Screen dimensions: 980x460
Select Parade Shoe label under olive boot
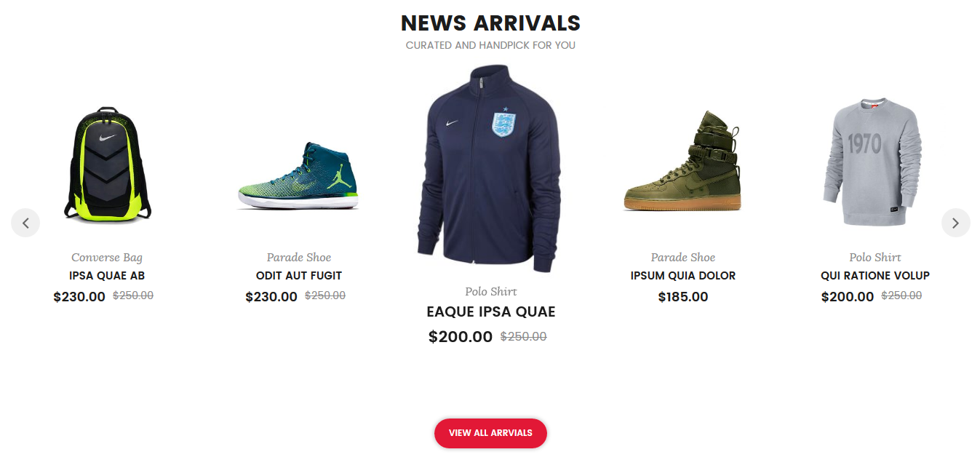(x=683, y=258)
